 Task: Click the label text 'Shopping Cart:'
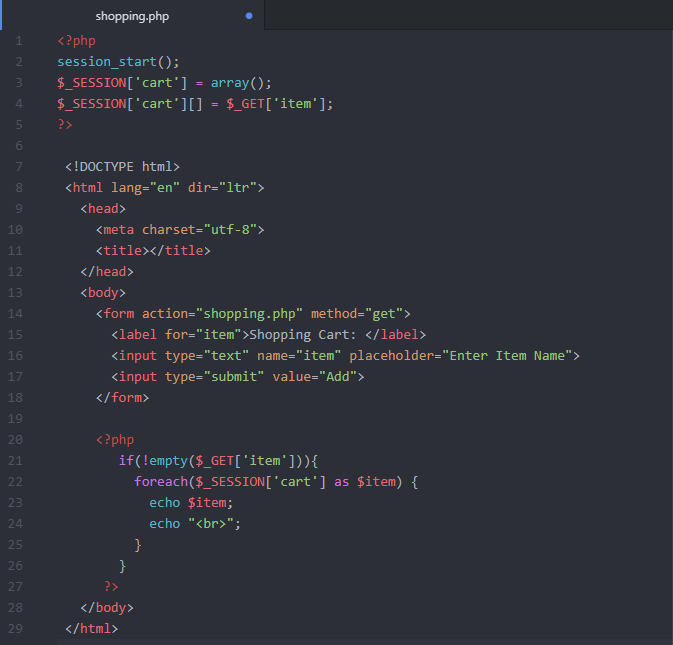(303, 335)
